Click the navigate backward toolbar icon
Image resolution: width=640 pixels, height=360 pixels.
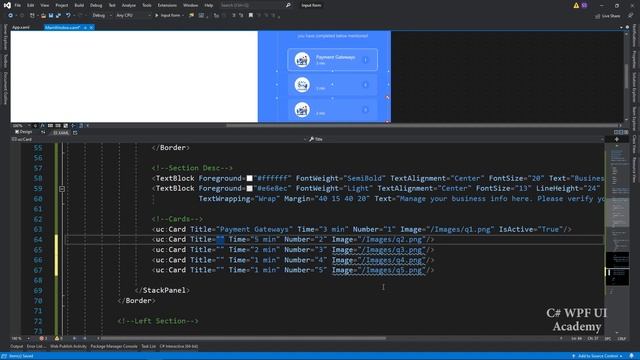[10, 16]
